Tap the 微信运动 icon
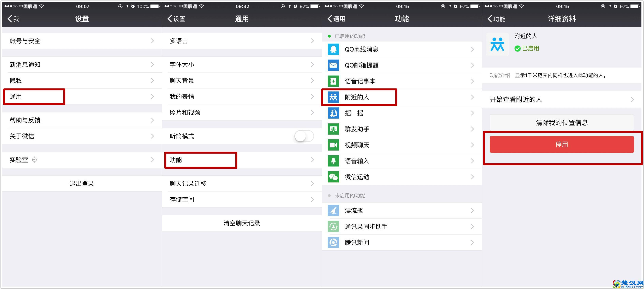 point(333,177)
